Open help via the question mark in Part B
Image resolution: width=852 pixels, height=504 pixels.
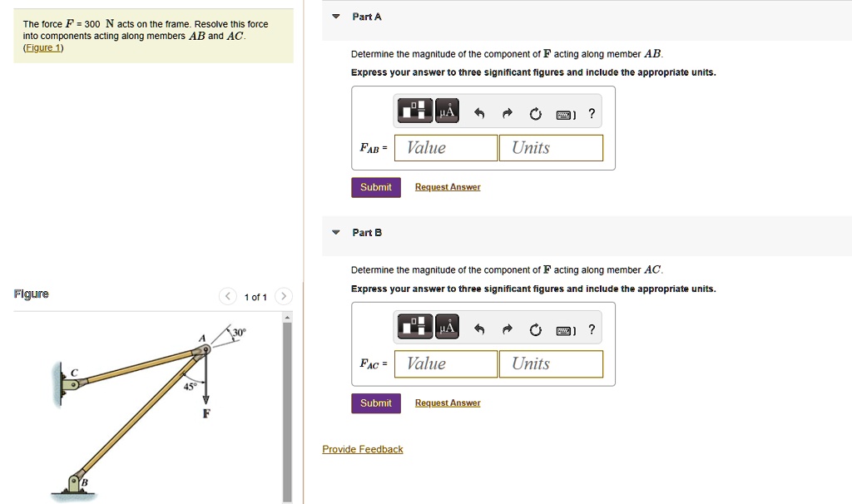pyautogui.click(x=591, y=329)
